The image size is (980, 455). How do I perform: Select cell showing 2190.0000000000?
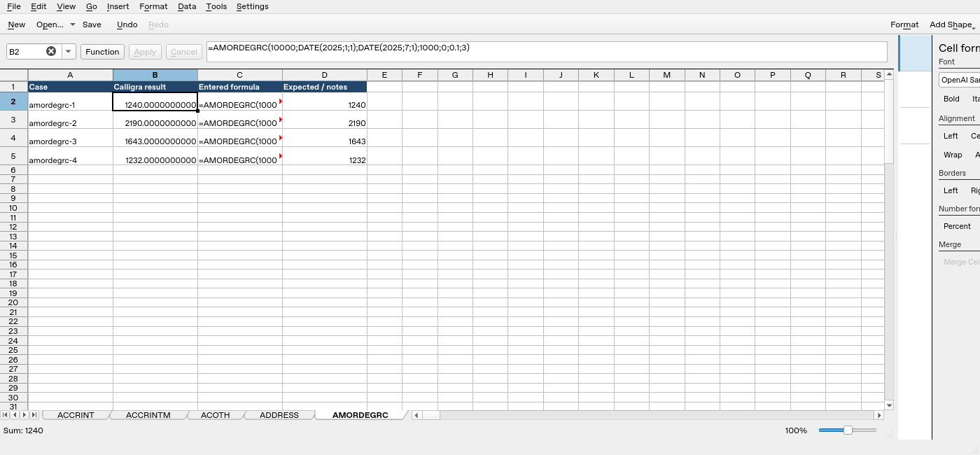click(155, 120)
